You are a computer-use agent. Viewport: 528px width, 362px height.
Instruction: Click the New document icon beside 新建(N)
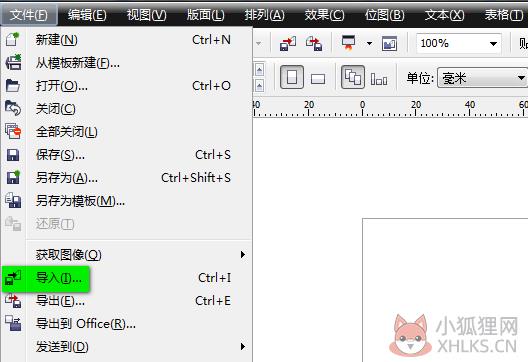[13, 39]
